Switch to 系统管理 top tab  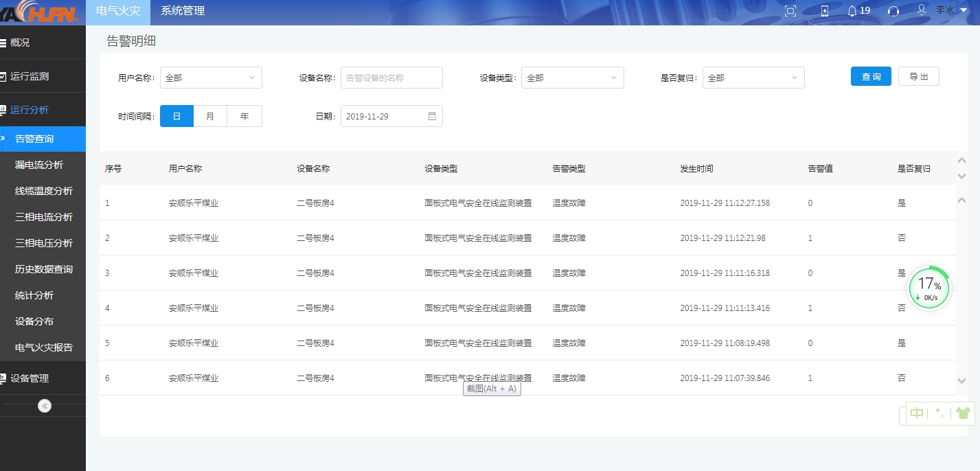(183, 11)
